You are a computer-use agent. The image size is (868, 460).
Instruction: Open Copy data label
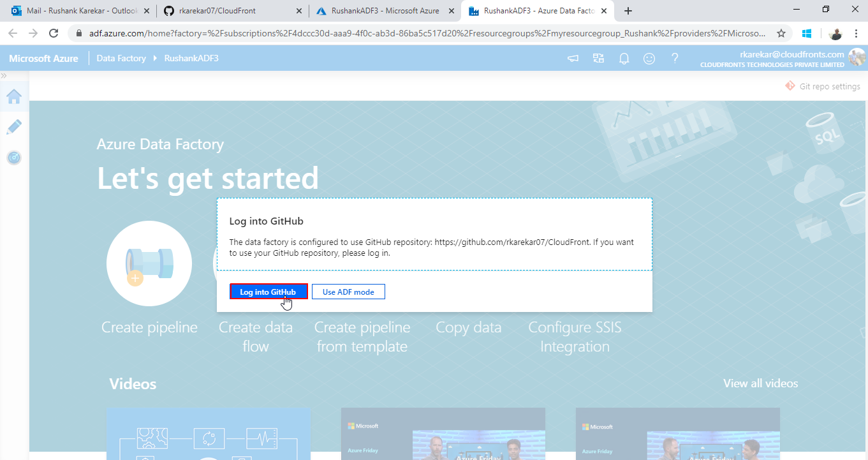tap(469, 327)
